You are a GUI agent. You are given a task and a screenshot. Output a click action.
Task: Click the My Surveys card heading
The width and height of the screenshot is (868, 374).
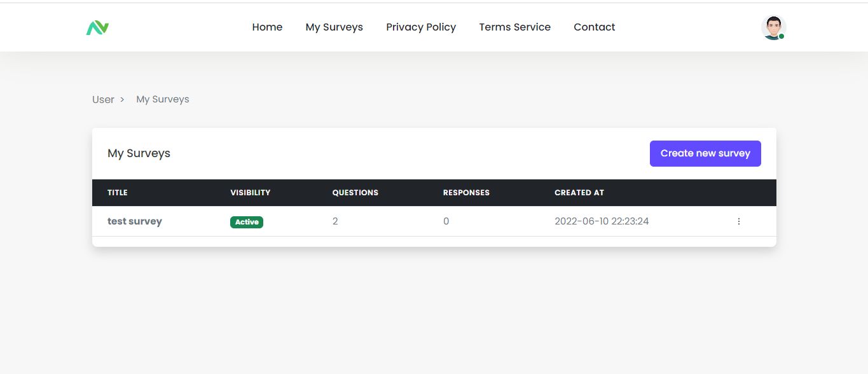click(x=139, y=153)
